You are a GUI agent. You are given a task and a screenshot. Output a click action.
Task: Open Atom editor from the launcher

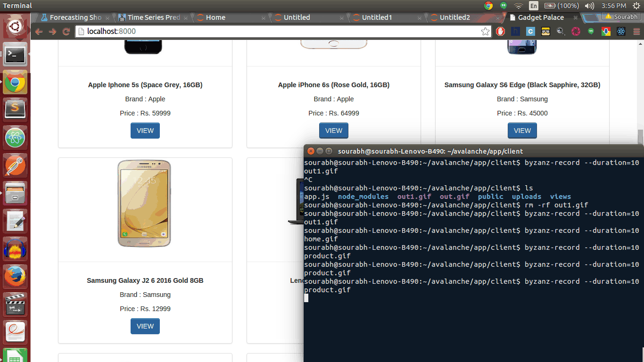coord(16,138)
